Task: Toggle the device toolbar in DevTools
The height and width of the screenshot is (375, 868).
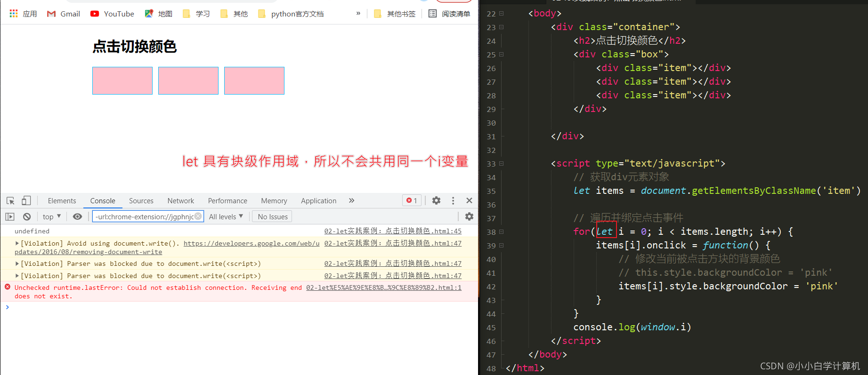Action: coord(26,200)
